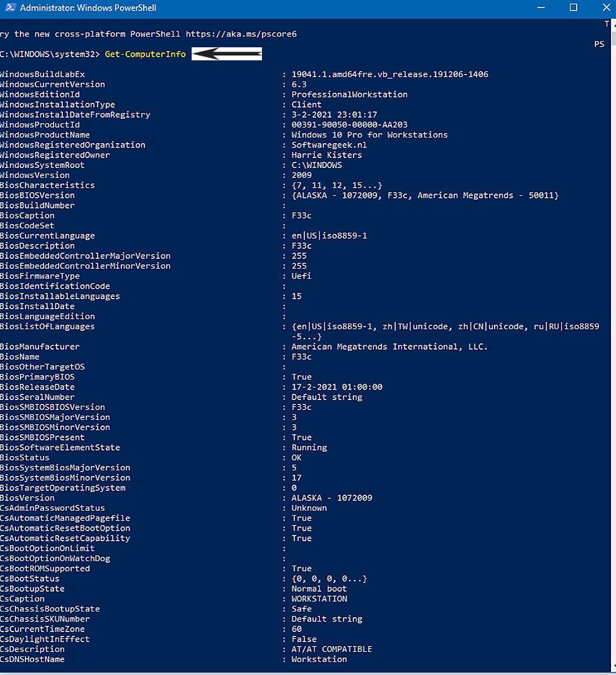Click the BiosCurrentLanguage value en|US|iso8859-1
Viewport: 616px width, 675px height.
coord(329,236)
